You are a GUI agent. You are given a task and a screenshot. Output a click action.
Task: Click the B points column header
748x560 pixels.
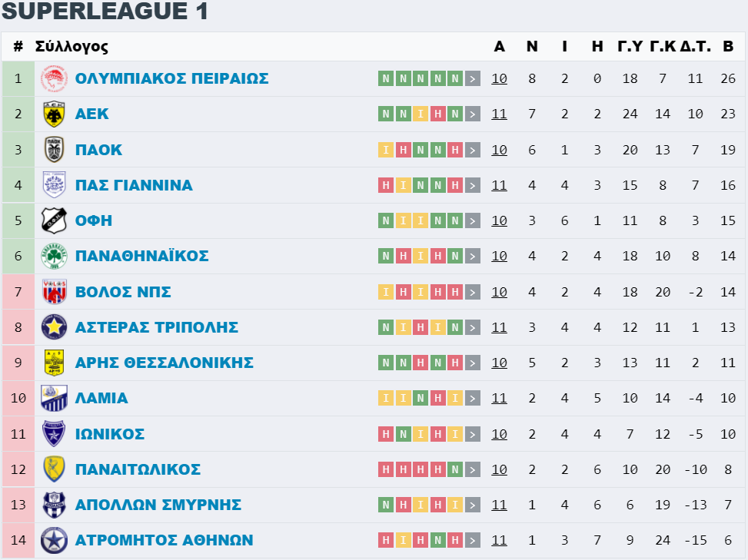pos(728,46)
